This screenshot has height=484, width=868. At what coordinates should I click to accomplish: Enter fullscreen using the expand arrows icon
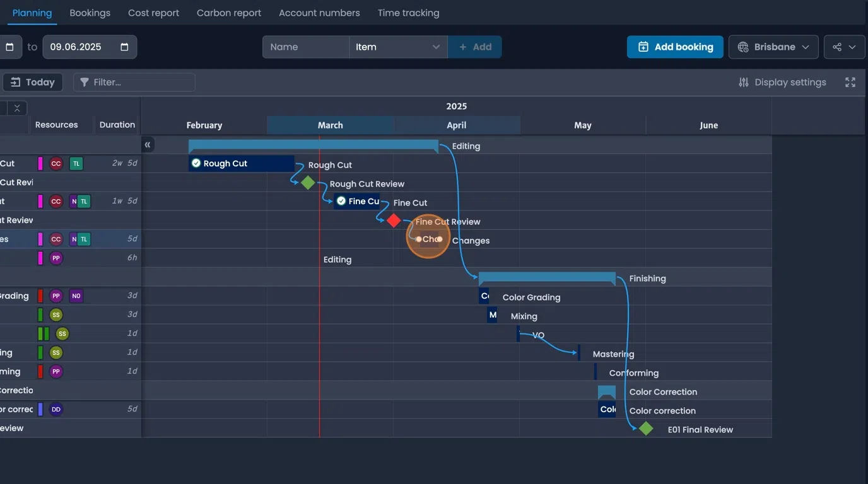[x=850, y=82]
